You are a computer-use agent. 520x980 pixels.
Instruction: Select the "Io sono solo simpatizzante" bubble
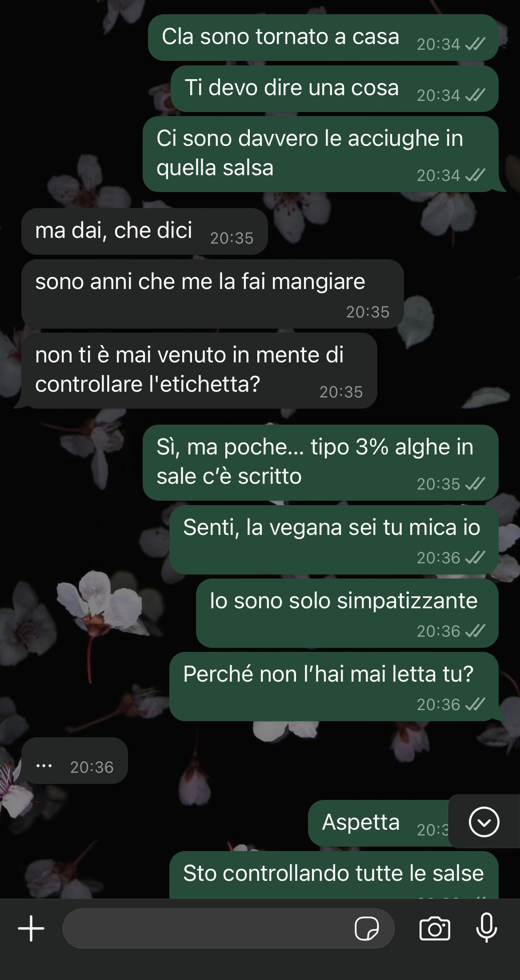pos(347,613)
